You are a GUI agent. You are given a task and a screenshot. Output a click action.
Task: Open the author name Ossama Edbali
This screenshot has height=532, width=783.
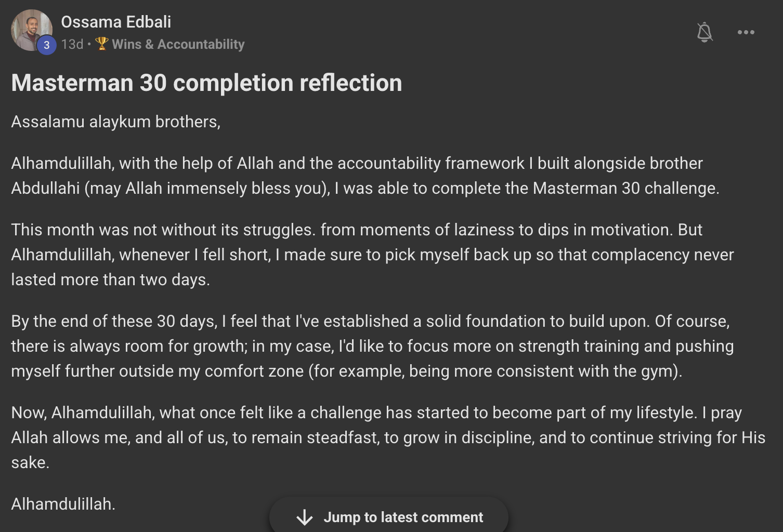coord(116,22)
